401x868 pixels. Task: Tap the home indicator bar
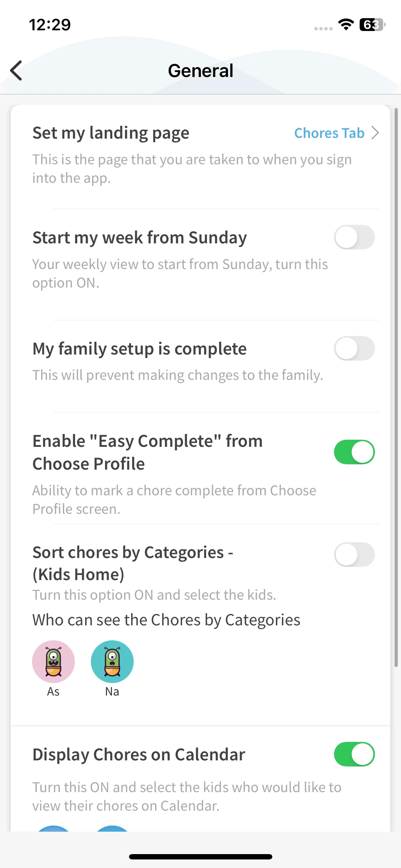pyautogui.click(x=201, y=857)
